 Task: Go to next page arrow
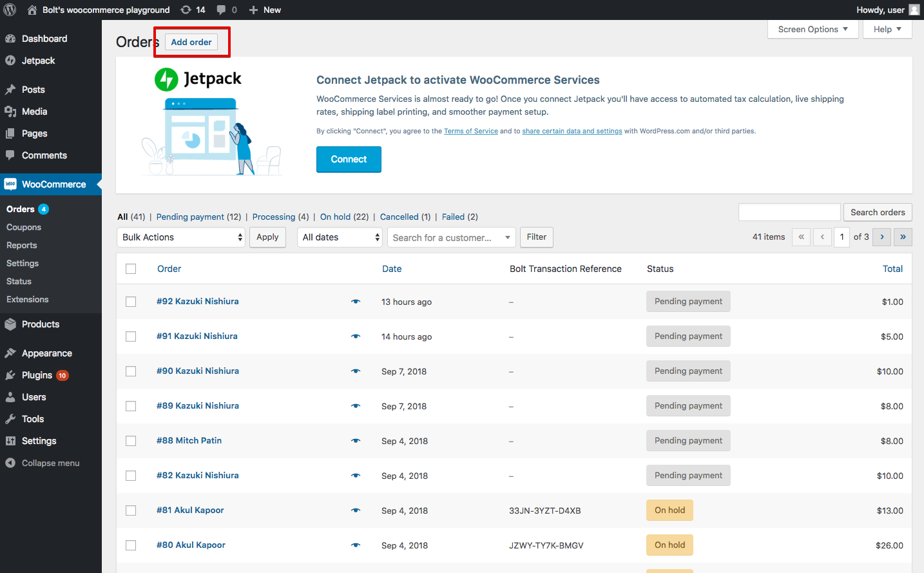882,237
